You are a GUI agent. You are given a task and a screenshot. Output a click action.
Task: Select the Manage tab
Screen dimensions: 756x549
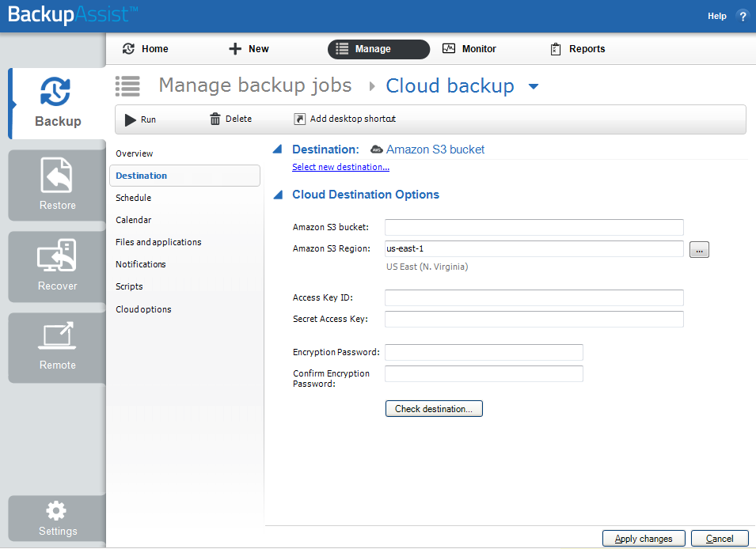(x=378, y=49)
